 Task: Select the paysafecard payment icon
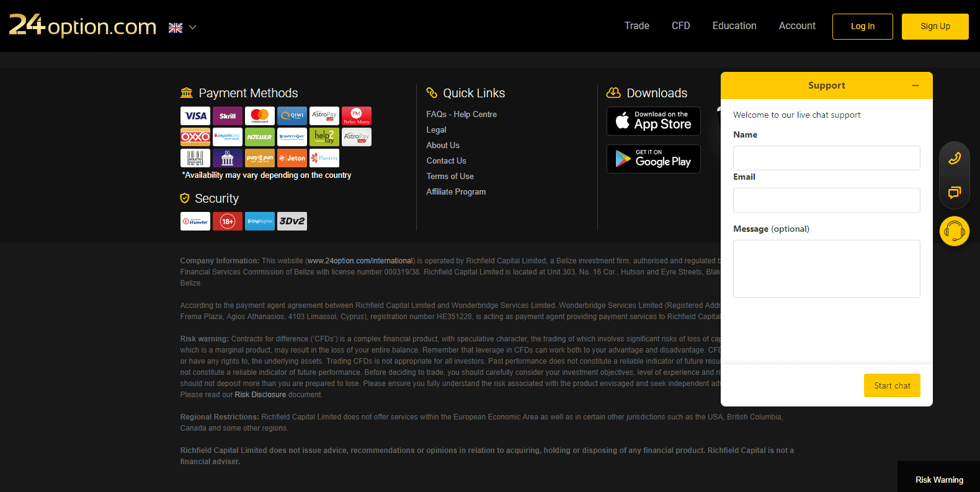pos(228,137)
